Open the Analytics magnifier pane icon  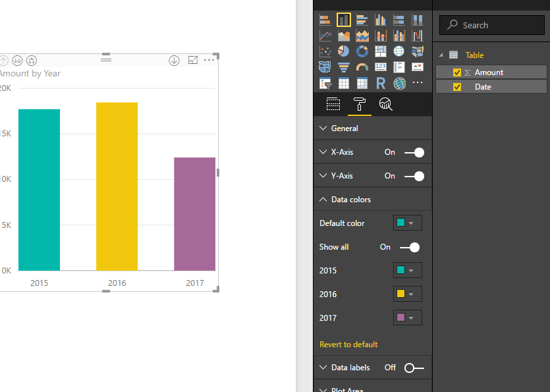coord(385,104)
